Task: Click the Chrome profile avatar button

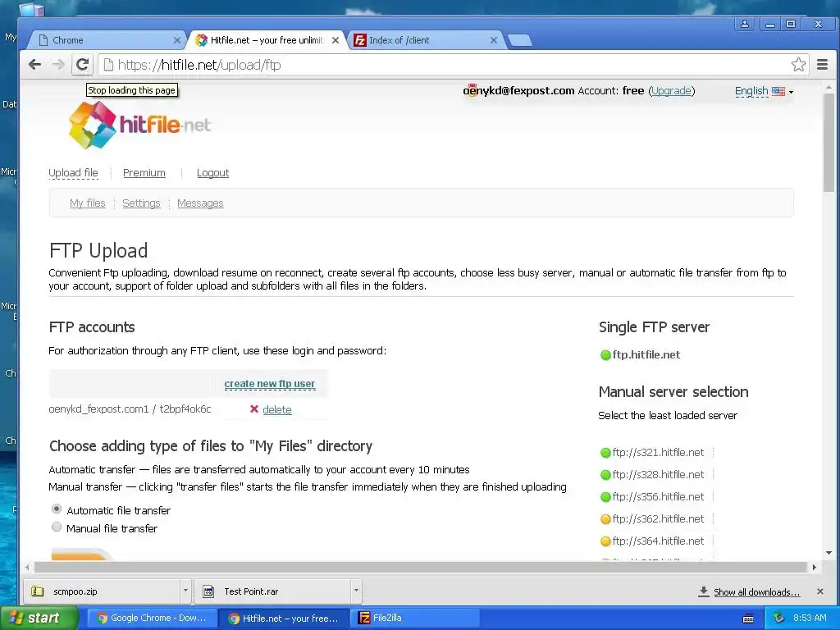Action: (745, 24)
